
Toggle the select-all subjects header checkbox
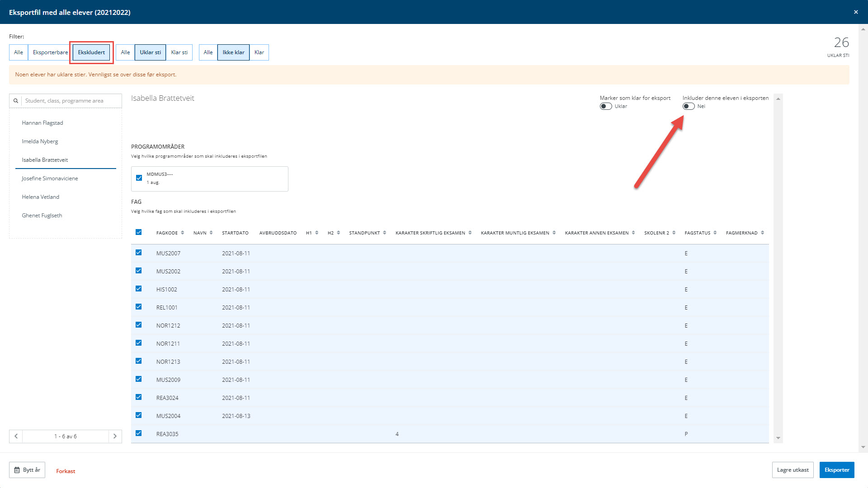[x=139, y=232]
